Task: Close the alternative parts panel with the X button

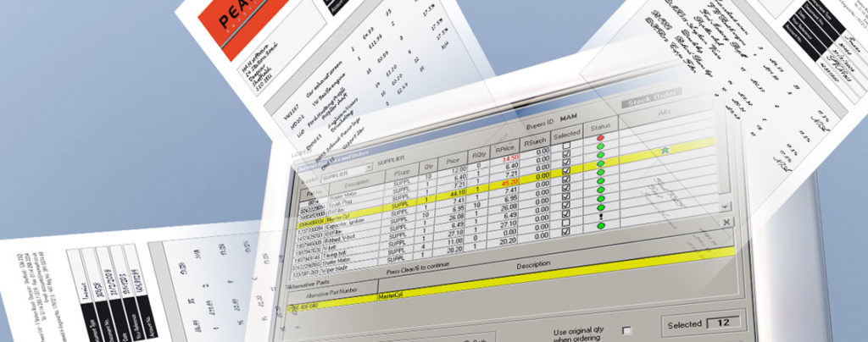Action: [x=726, y=222]
